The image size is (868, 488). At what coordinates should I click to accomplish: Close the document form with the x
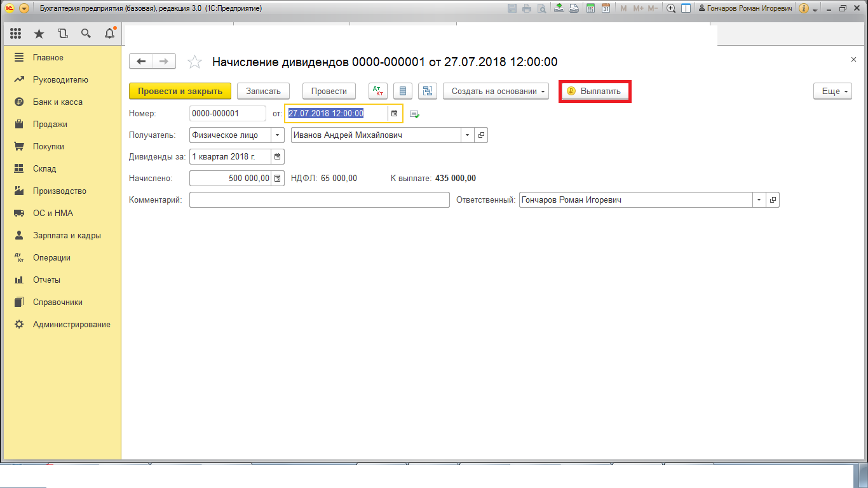853,60
